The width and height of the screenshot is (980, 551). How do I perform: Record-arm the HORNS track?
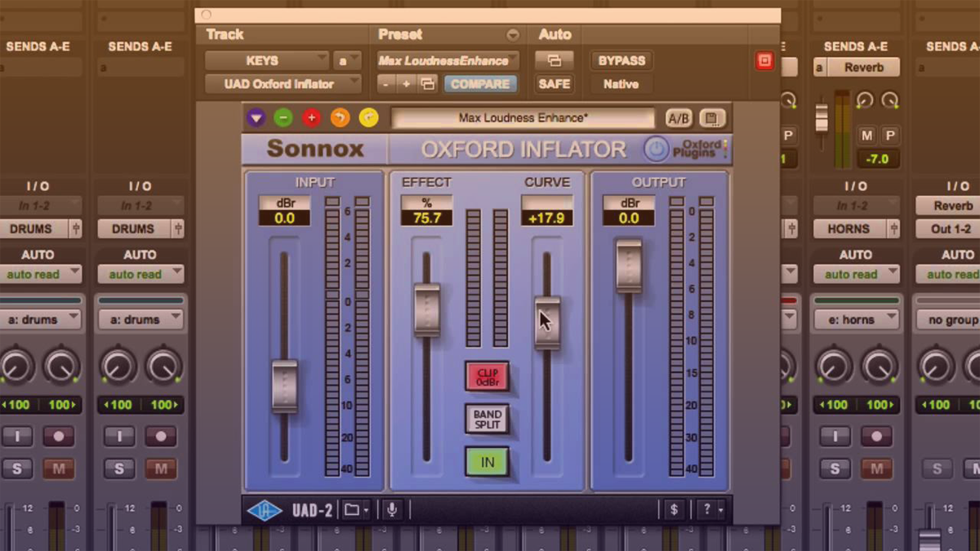(876, 436)
